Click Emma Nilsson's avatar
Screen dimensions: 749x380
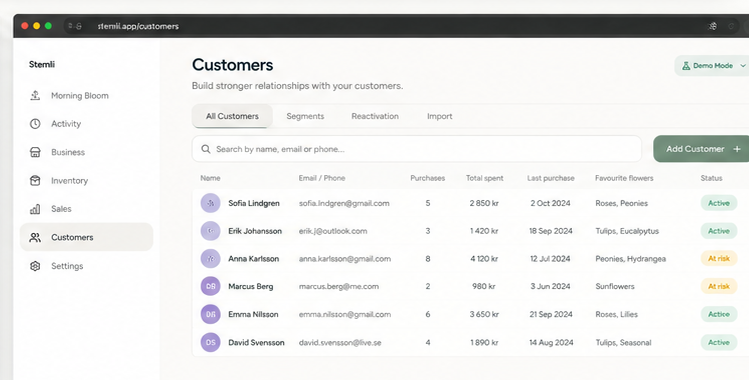(211, 314)
